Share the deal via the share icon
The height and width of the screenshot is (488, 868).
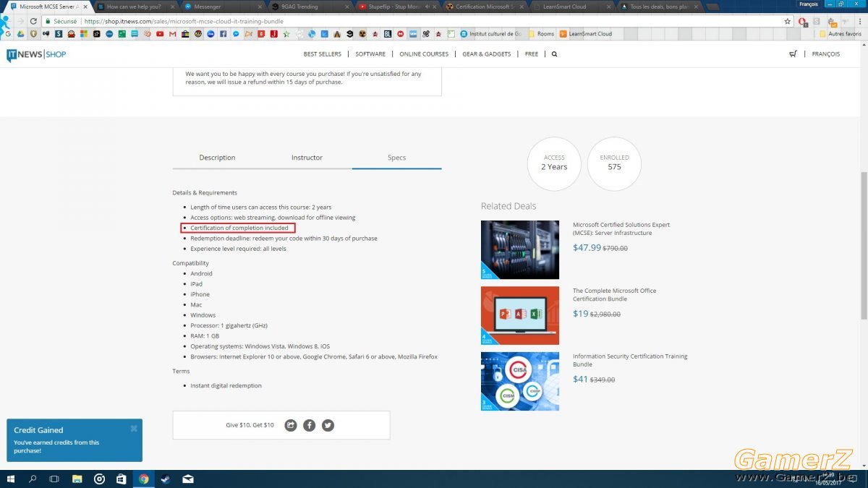[291, 425]
